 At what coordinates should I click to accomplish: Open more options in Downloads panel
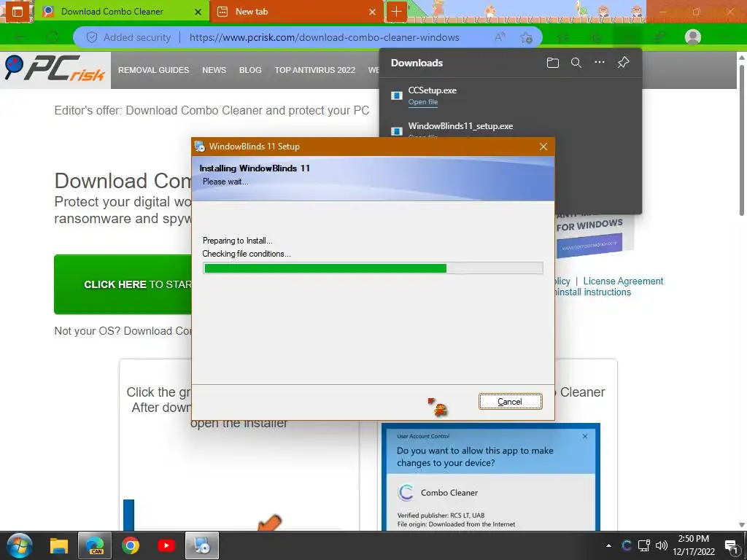[600, 63]
